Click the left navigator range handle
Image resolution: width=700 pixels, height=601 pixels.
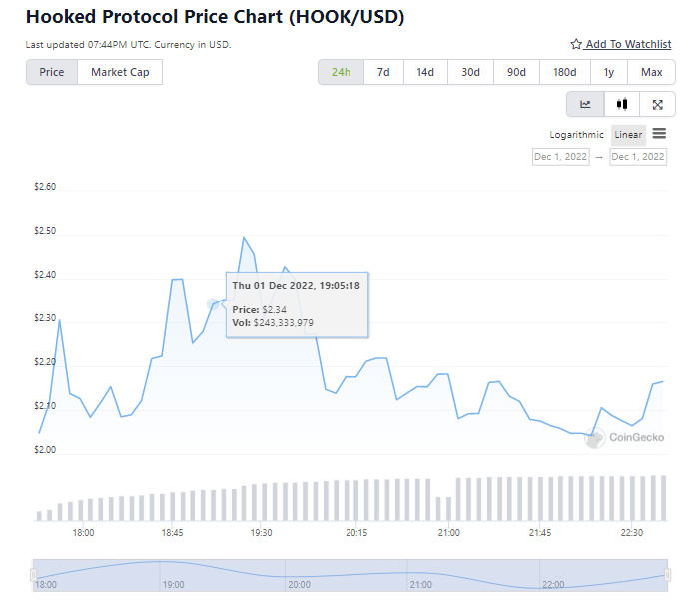(33, 575)
